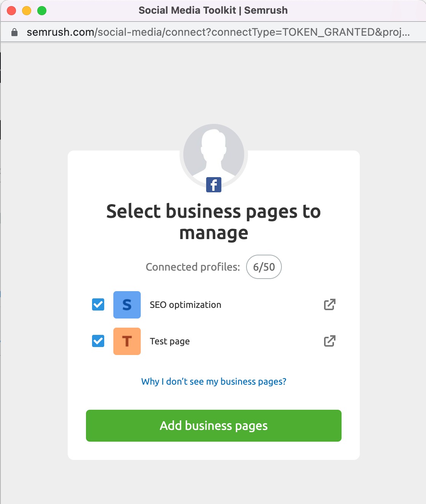Select the heading Select business pages to manage

(x=213, y=222)
